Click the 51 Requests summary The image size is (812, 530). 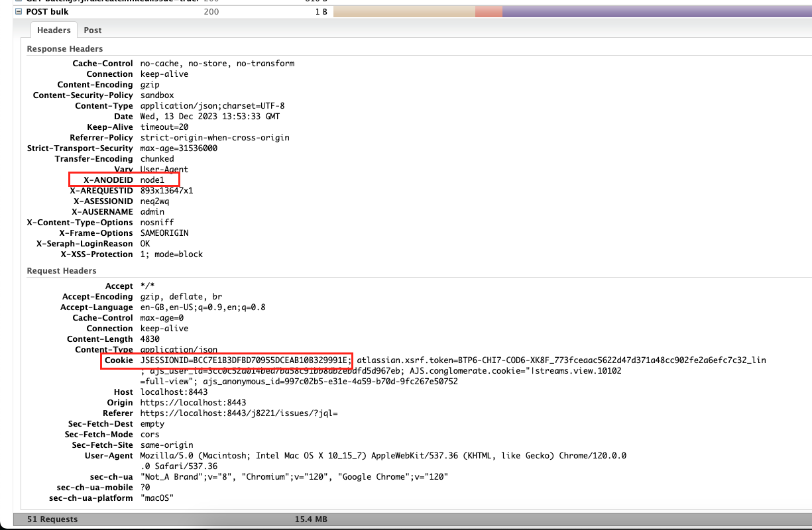pos(52,519)
